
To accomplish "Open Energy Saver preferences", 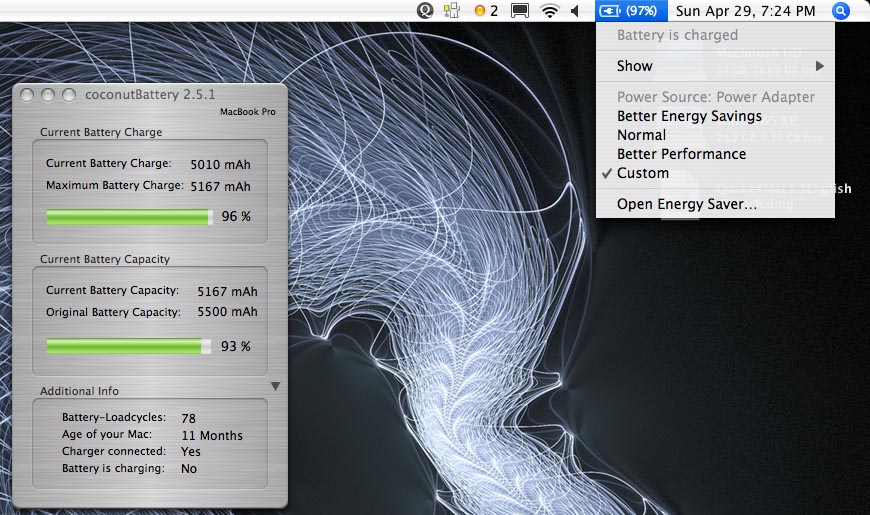I will pos(687,204).
